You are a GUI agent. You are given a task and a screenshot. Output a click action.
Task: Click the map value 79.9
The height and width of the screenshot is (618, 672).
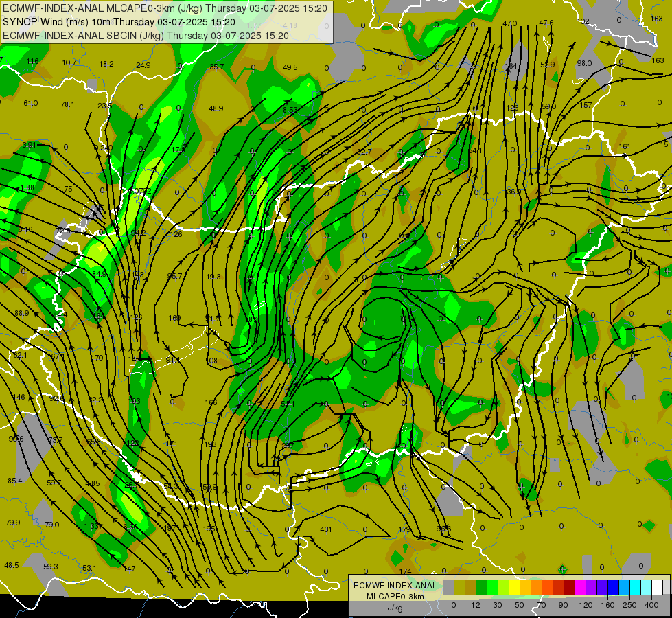(x=13, y=523)
